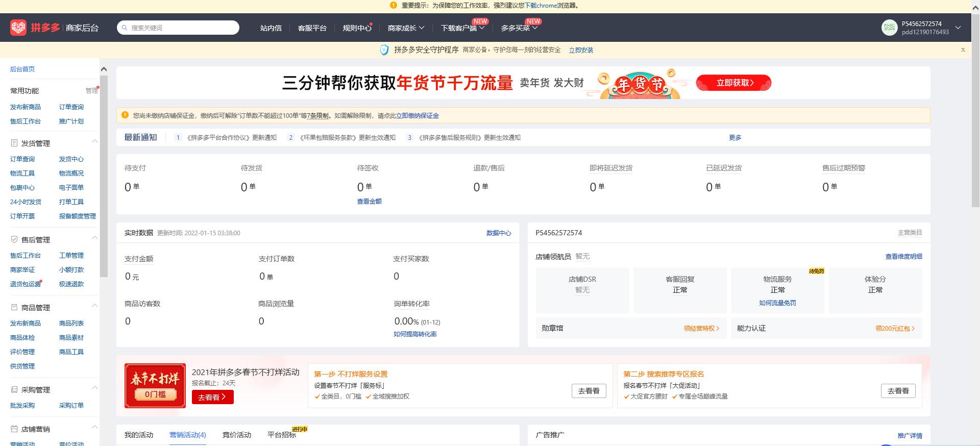Open 发货中心 in sidebar
The image size is (980, 446).
pyautogui.click(x=71, y=159)
